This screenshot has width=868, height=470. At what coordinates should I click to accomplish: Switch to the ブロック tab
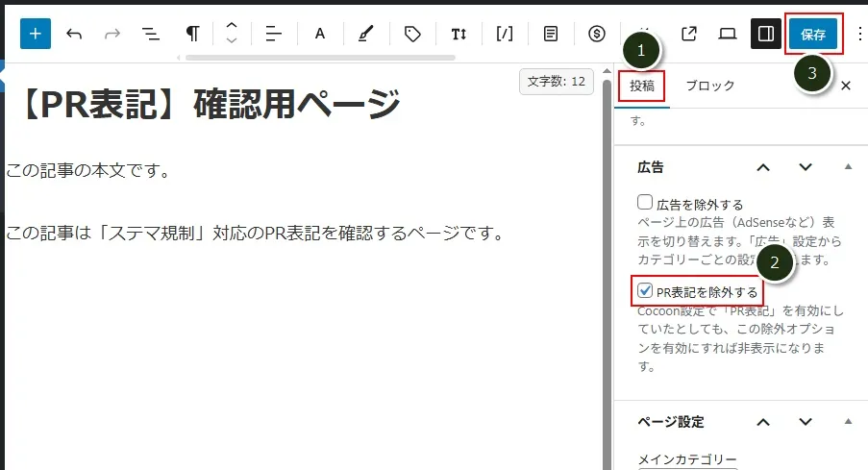pos(709,86)
